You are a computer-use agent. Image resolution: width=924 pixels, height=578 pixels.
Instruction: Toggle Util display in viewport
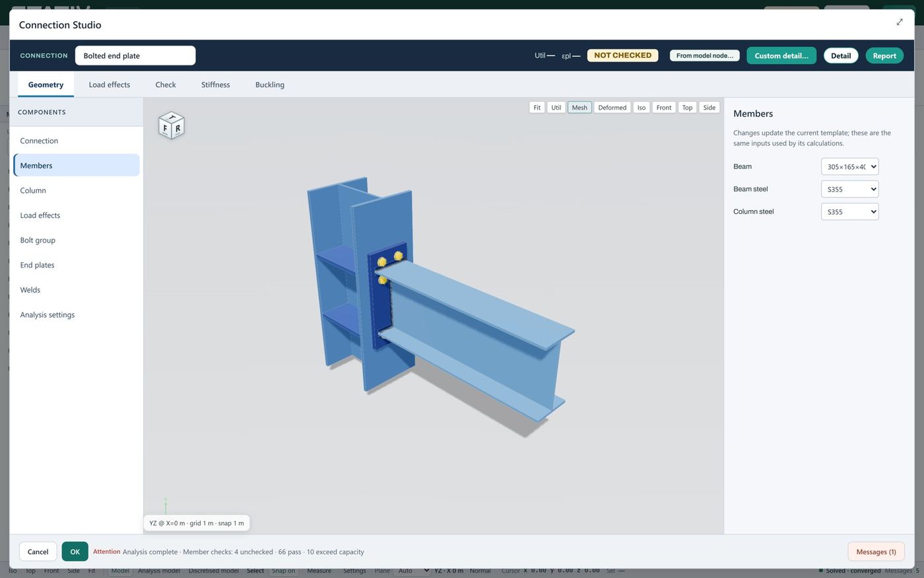click(x=556, y=108)
